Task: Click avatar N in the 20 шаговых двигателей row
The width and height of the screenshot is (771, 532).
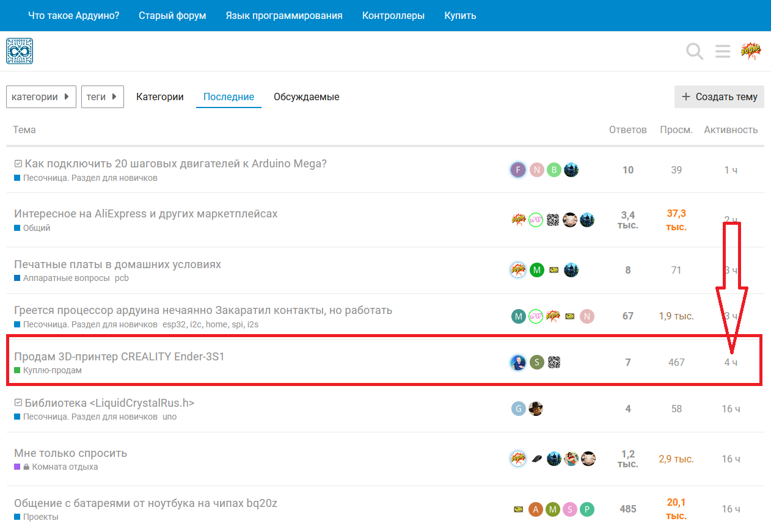Action: click(536, 170)
